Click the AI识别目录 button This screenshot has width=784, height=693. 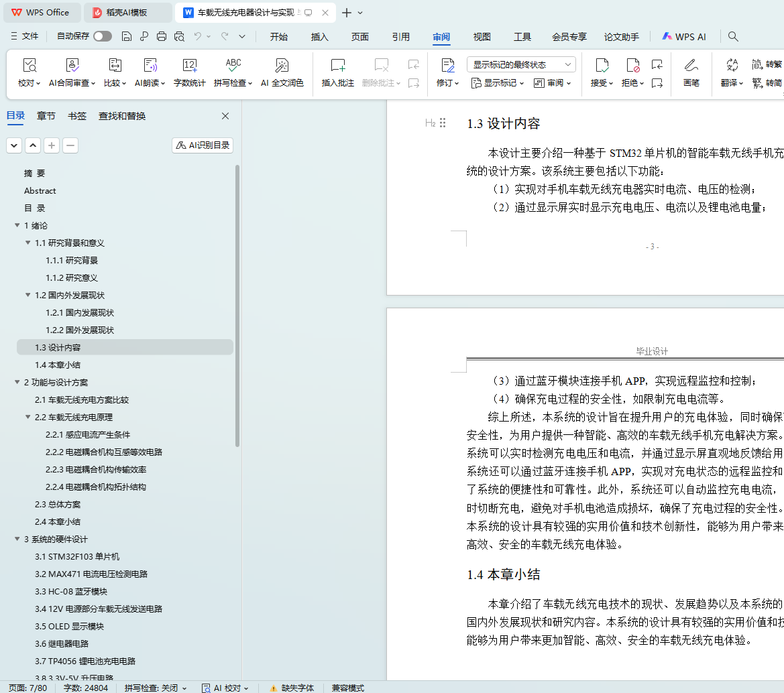203,145
